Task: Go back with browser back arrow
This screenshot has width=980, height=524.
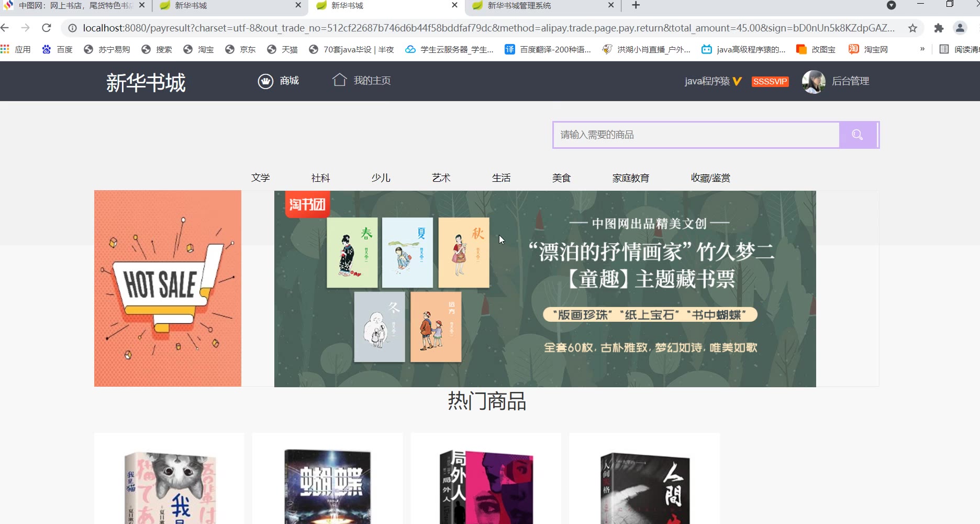Action: 5,28
